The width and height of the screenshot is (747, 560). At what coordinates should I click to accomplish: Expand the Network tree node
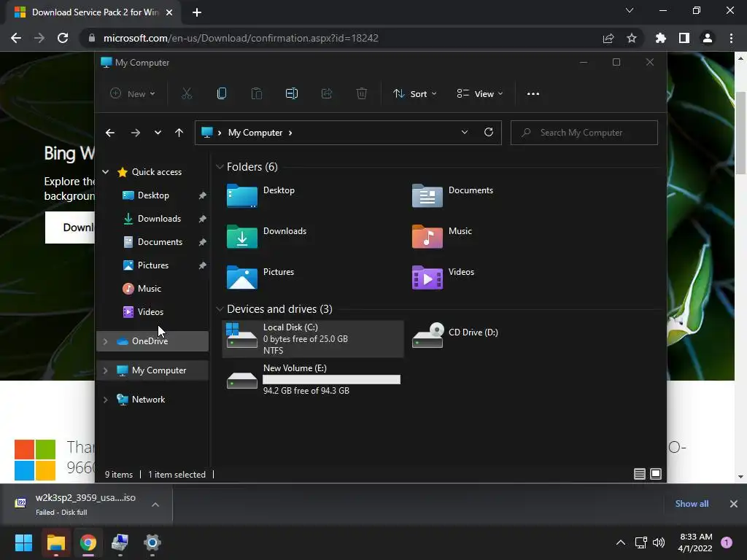(105, 400)
